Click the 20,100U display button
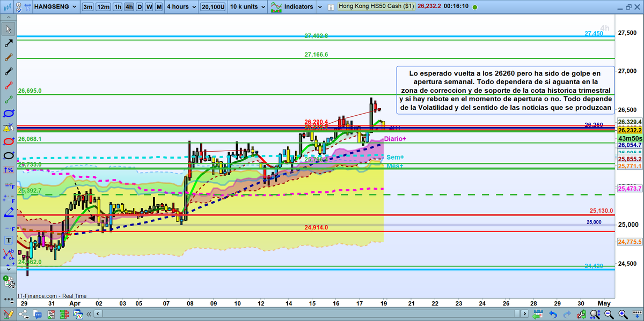 (213, 7)
